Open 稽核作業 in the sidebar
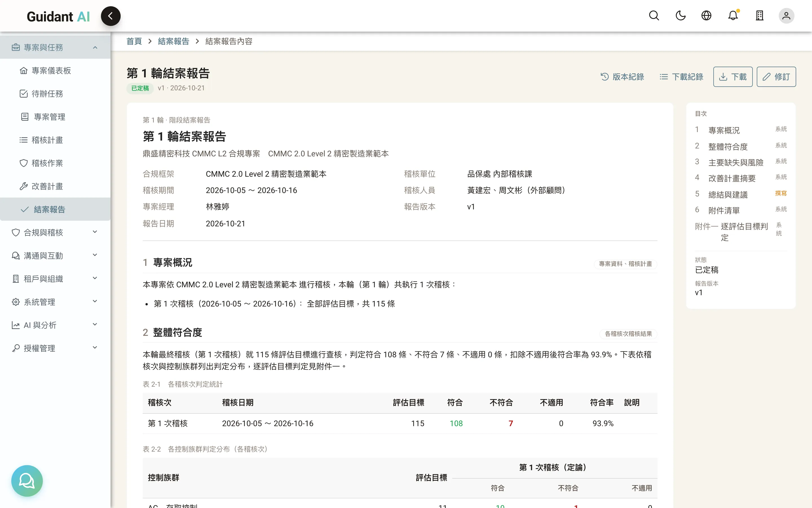 tap(55, 163)
